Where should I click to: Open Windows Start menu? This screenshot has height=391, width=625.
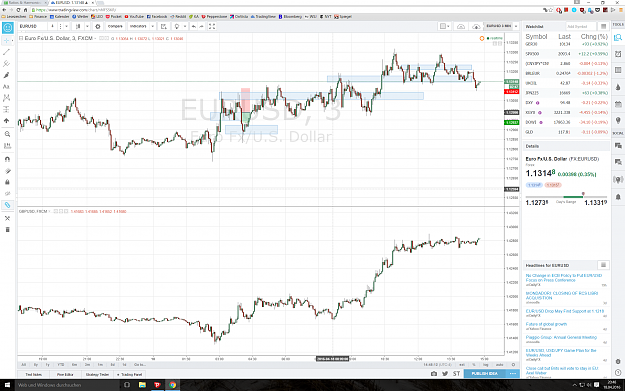(7, 385)
